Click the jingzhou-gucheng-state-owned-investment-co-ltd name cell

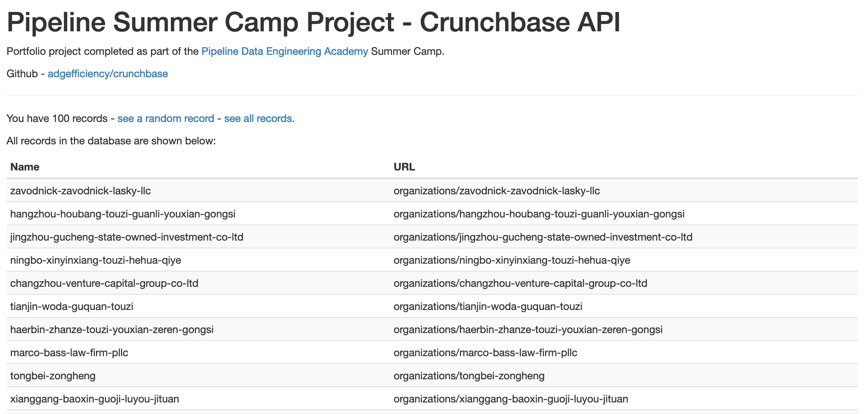click(x=198, y=237)
